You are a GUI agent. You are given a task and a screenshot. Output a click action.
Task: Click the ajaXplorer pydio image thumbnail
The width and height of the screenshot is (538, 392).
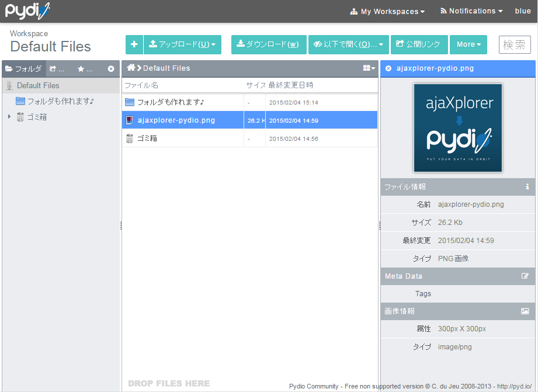click(x=458, y=128)
